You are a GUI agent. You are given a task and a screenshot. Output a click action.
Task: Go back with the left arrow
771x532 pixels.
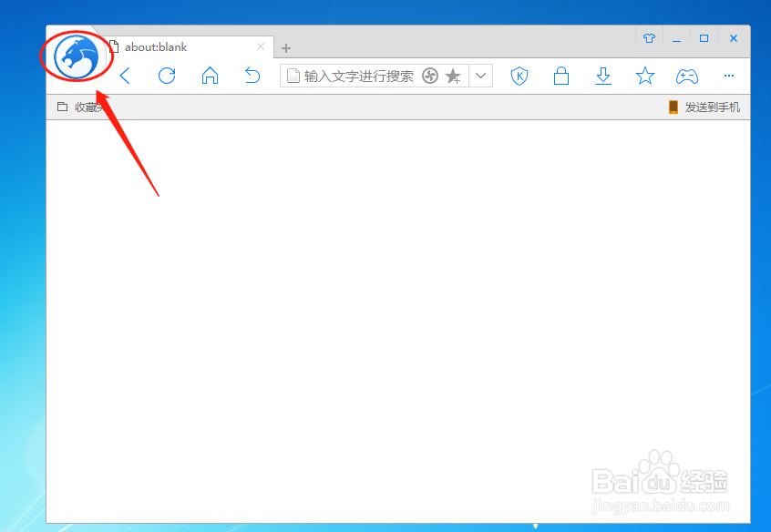pyautogui.click(x=125, y=76)
